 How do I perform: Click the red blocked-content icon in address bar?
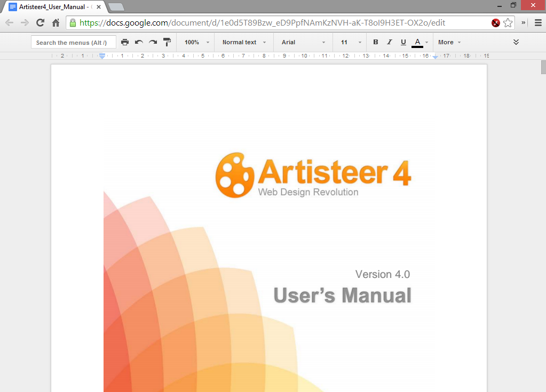pos(495,23)
